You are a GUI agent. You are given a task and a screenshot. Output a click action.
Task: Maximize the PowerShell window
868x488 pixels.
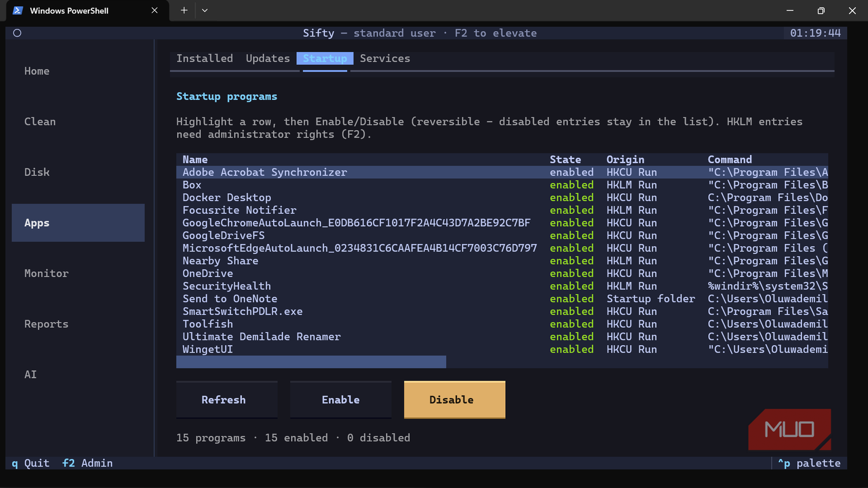pos(821,10)
